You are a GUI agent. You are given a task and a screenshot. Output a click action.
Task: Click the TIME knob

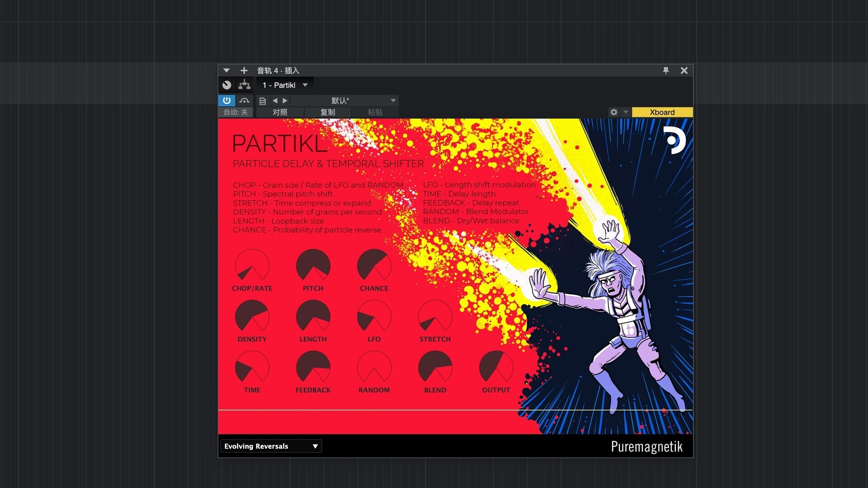click(x=252, y=368)
